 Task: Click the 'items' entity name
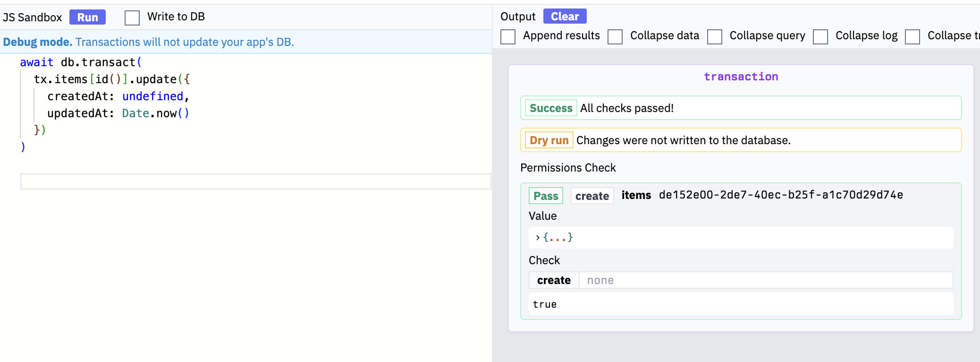click(x=636, y=195)
